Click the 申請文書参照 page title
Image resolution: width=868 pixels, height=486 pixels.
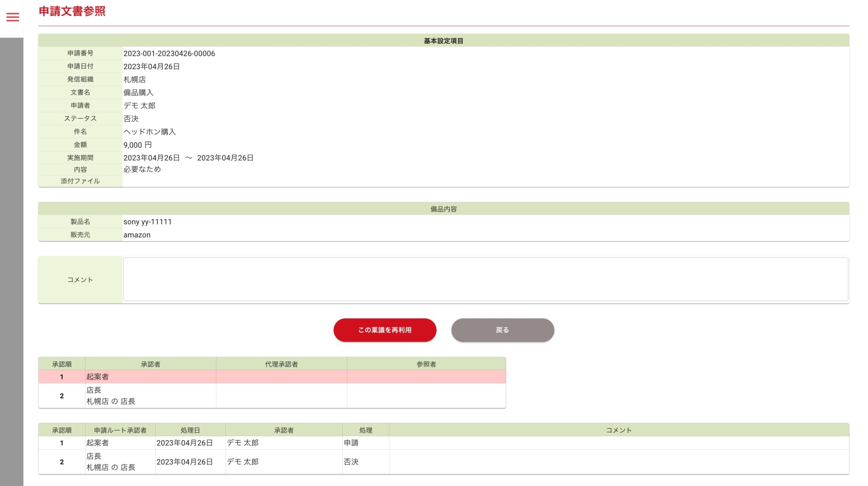[x=72, y=12]
